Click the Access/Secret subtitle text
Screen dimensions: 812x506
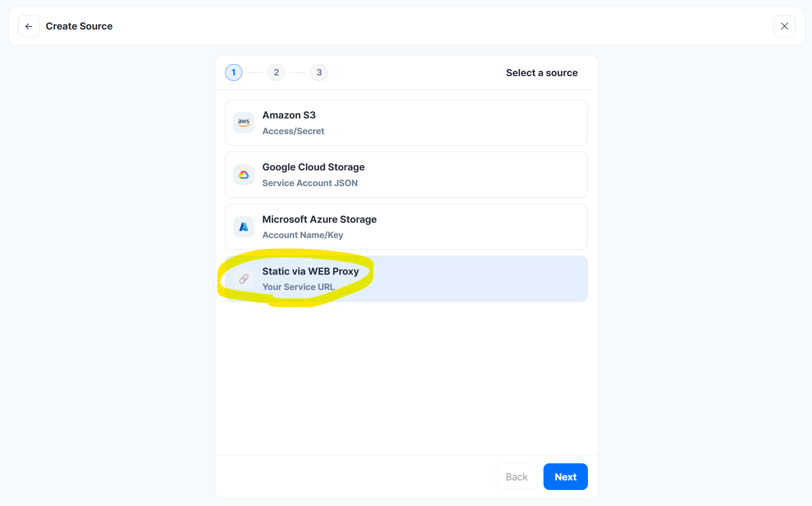[x=293, y=131]
